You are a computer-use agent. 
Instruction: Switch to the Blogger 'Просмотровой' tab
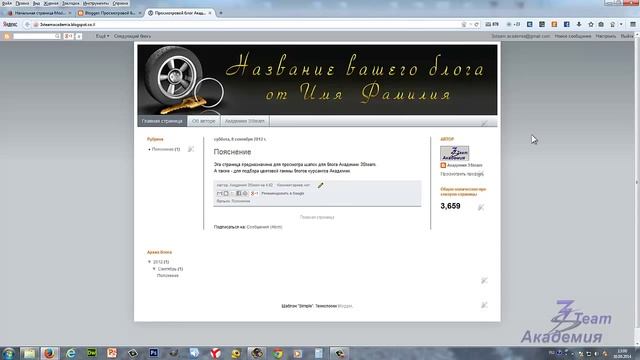[109, 13]
